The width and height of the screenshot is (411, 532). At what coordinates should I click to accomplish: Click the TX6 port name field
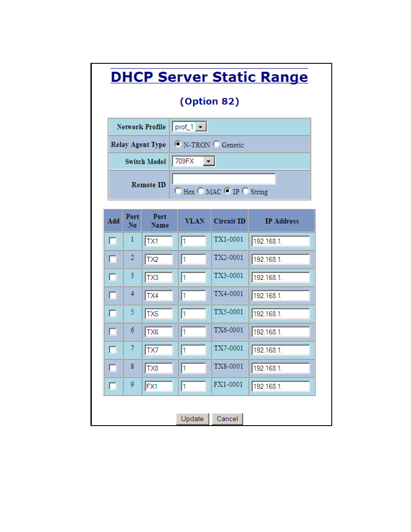159,332
